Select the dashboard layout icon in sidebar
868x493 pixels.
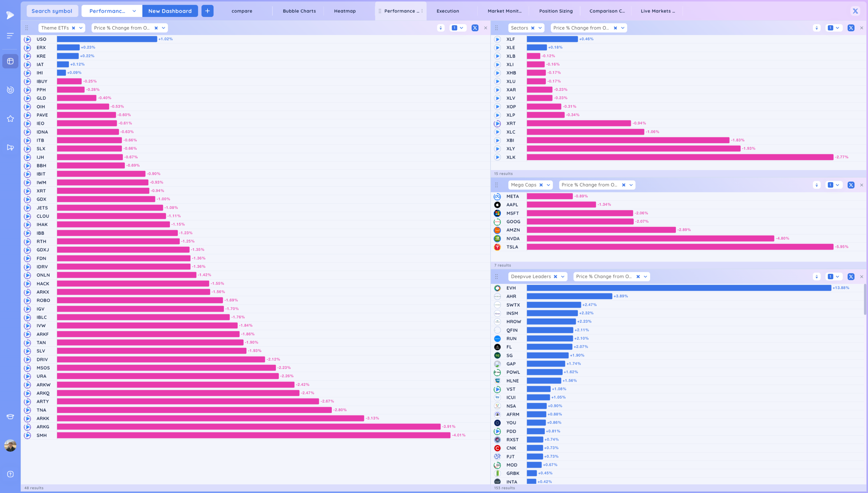click(x=10, y=61)
